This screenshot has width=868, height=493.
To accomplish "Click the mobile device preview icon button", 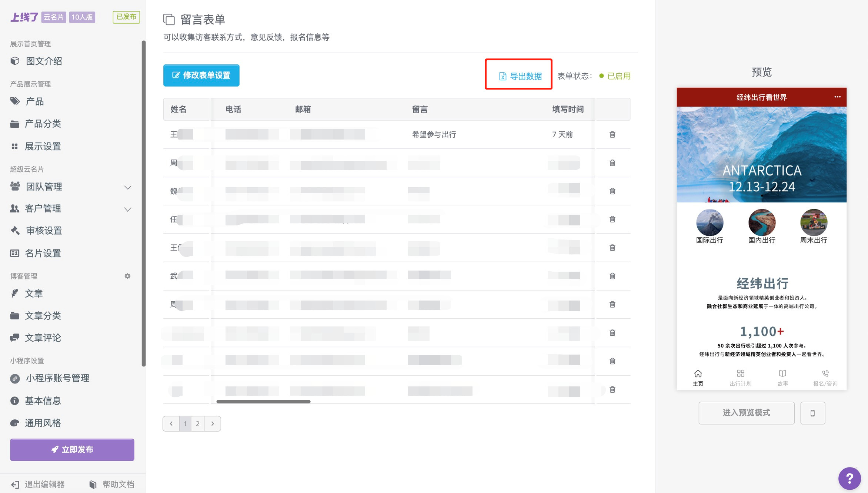I will [812, 413].
